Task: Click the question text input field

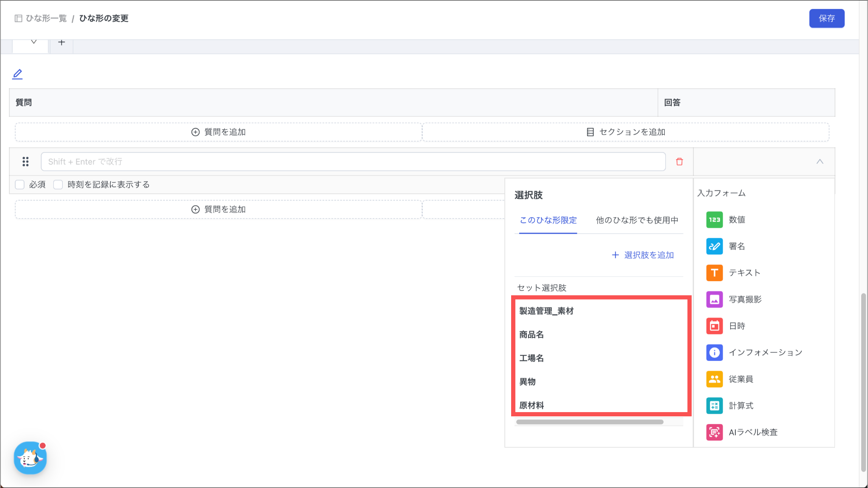Action: 353,162
